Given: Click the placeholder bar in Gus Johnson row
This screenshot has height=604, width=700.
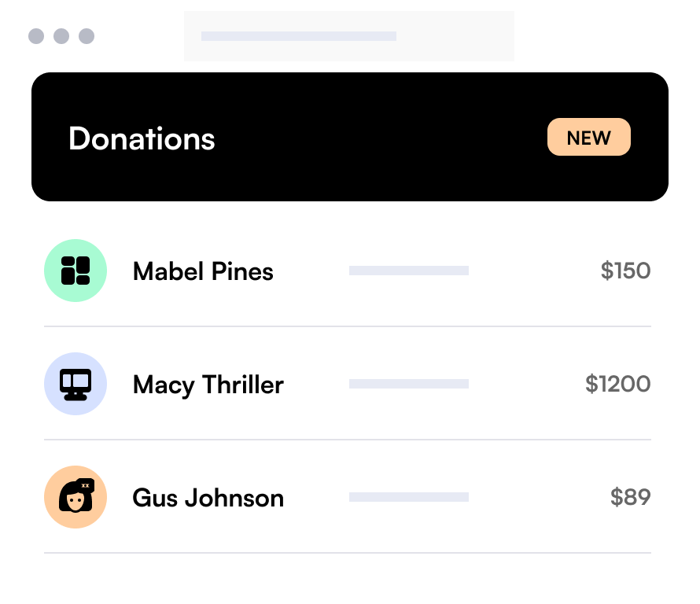Looking at the screenshot, I should (409, 497).
